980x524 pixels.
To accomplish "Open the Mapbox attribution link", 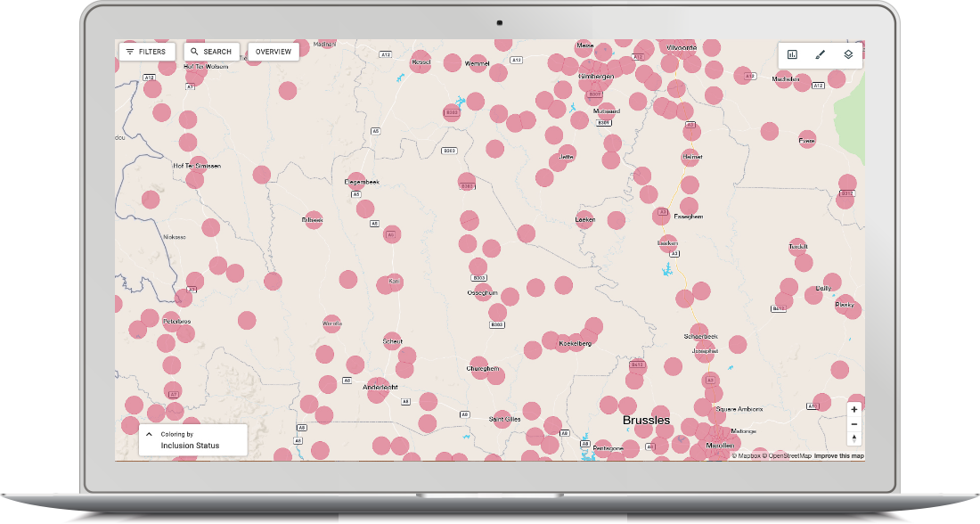I will pos(747,456).
